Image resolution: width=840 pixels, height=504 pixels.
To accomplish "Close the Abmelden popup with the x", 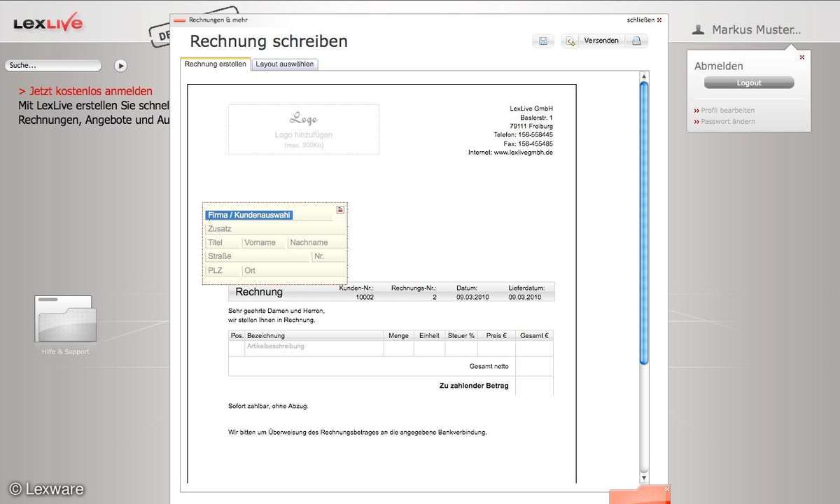I will (x=802, y=57).
